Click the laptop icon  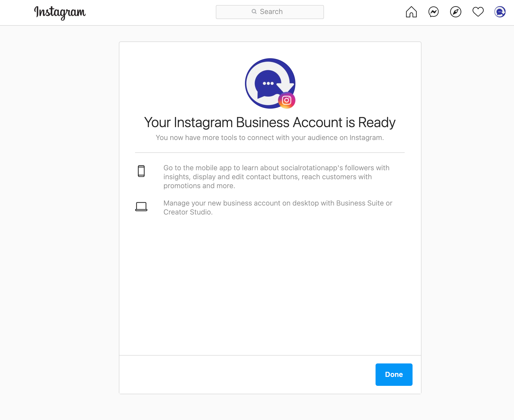coord(141,207)
